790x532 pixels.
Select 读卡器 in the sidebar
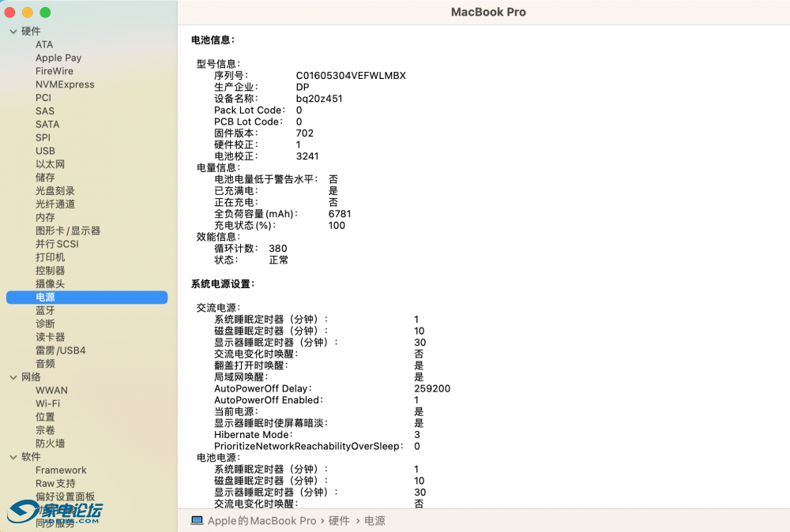pos(50,337)
